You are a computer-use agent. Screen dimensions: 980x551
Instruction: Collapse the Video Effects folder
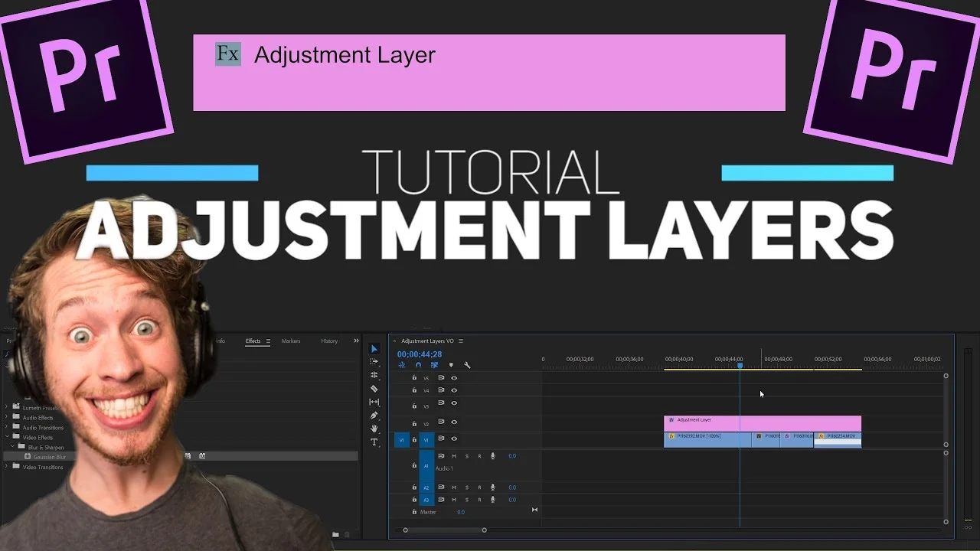pos(7,438)
